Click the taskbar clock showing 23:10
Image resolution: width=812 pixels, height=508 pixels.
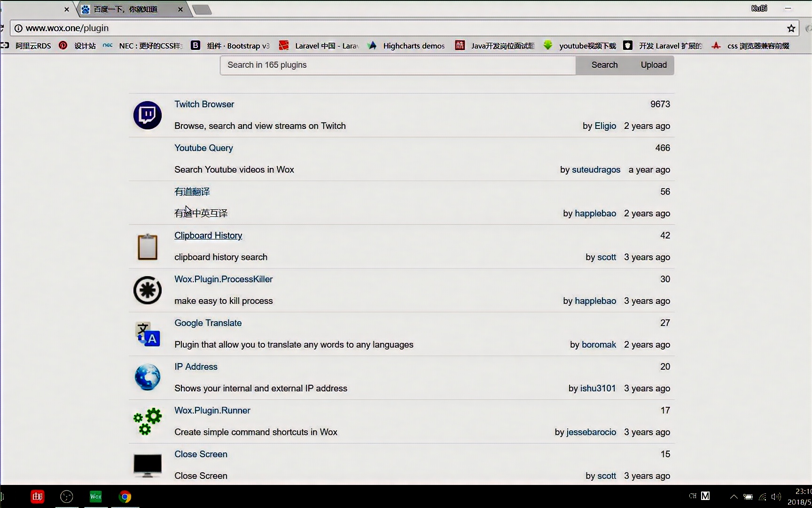pos(803,492)
